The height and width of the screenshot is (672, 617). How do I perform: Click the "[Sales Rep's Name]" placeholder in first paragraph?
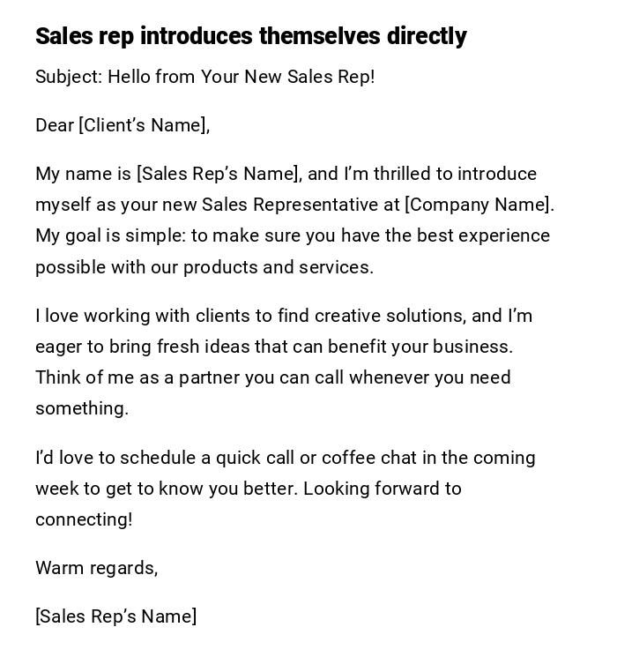click(219, 174)
